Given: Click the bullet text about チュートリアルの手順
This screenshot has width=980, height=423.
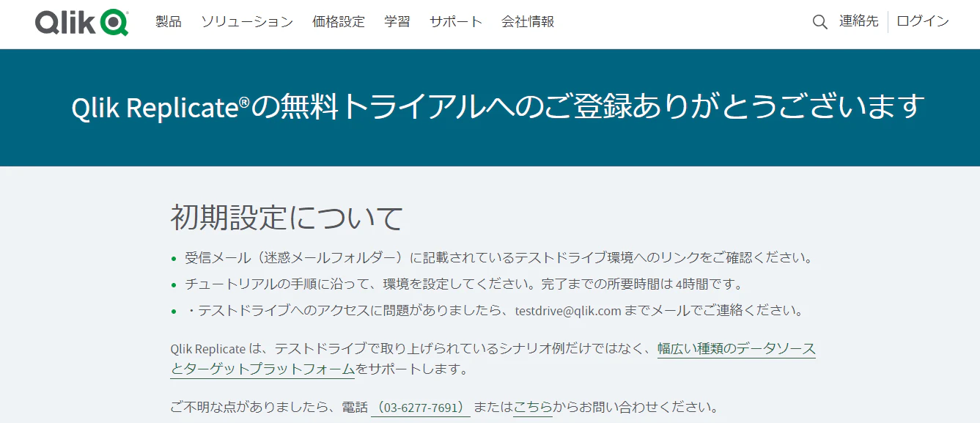Looking at the screenshot, I should tap(464, 284).
